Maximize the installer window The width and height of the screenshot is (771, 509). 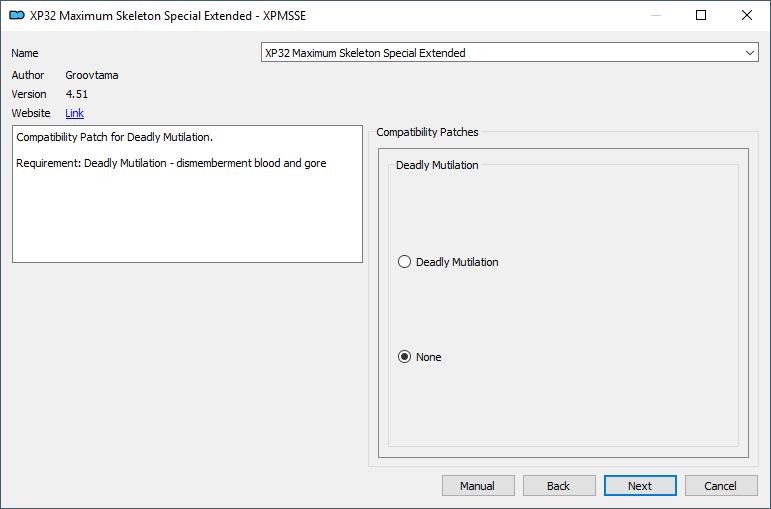(x=701, y=15)
